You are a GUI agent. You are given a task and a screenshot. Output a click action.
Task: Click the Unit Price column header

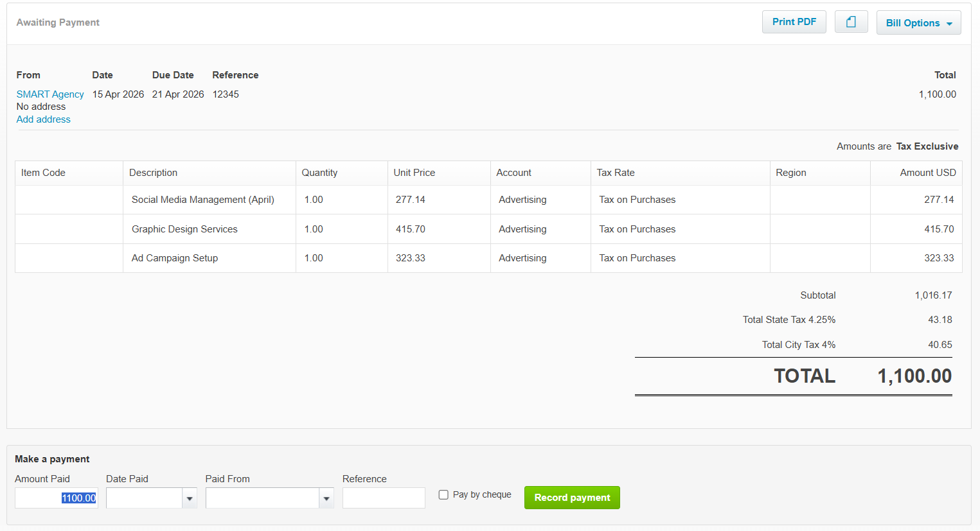(414, 173)
